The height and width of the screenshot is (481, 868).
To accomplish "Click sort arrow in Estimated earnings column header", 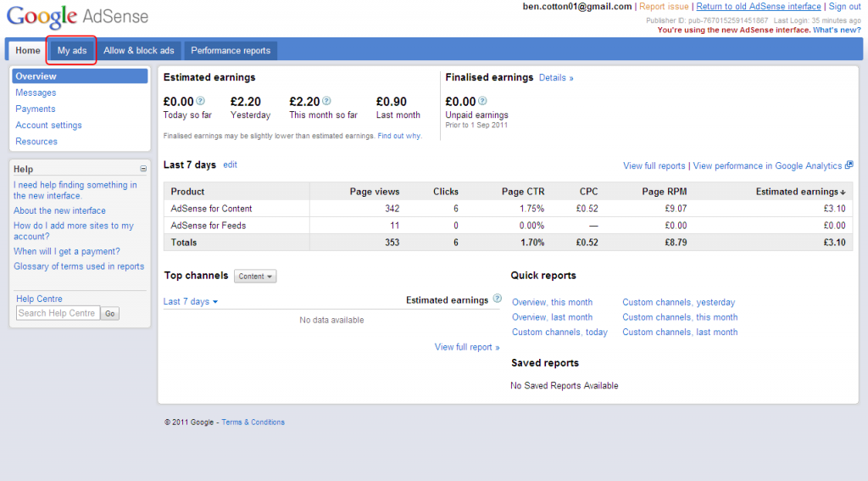I will (843, 193).
